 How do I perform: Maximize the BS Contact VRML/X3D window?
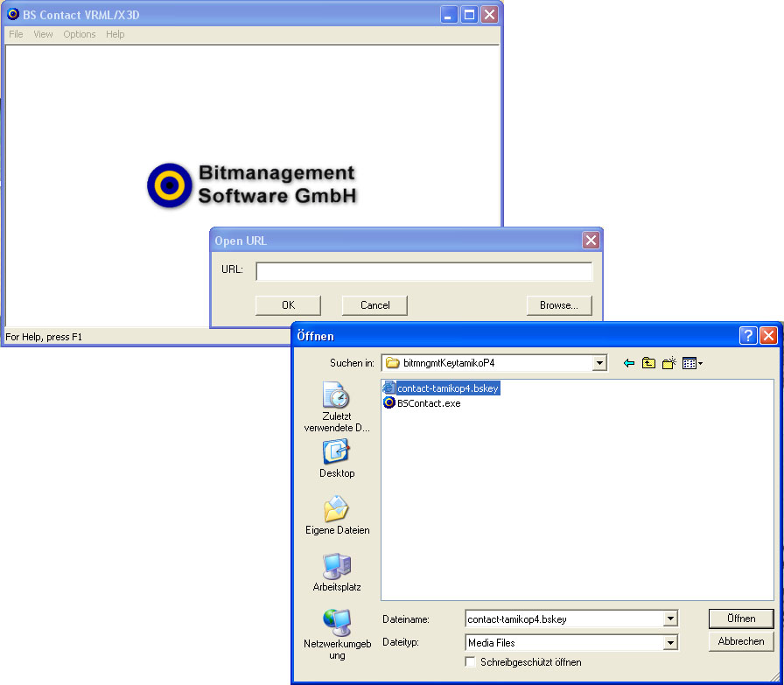coord(469,15)
